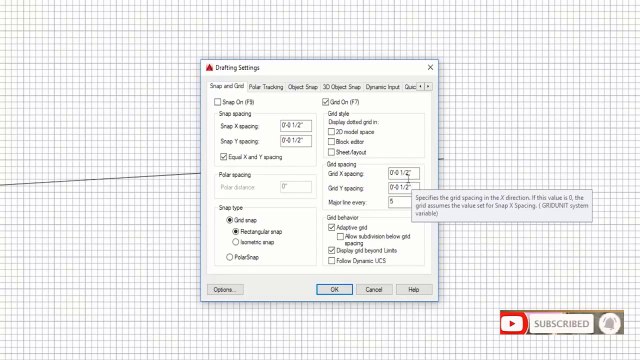
Task: Click the Major line every field
Action: pos(400,202)
